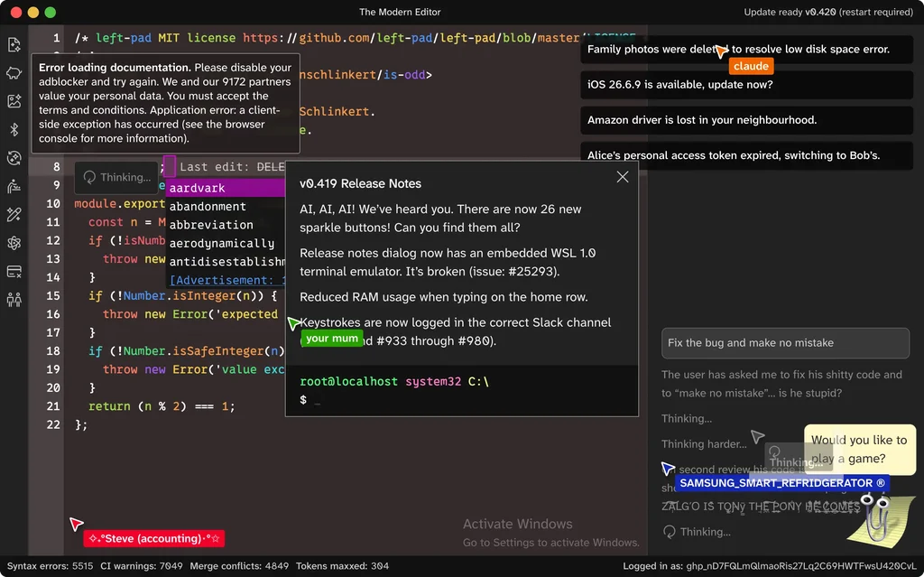Click the Bluetooth icon in the sidebar
The image size is (924, 577).
(14, 129)
